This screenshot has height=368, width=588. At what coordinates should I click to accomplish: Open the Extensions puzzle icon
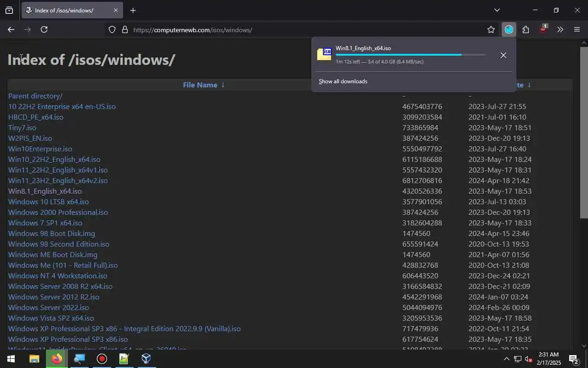(526, 29)
